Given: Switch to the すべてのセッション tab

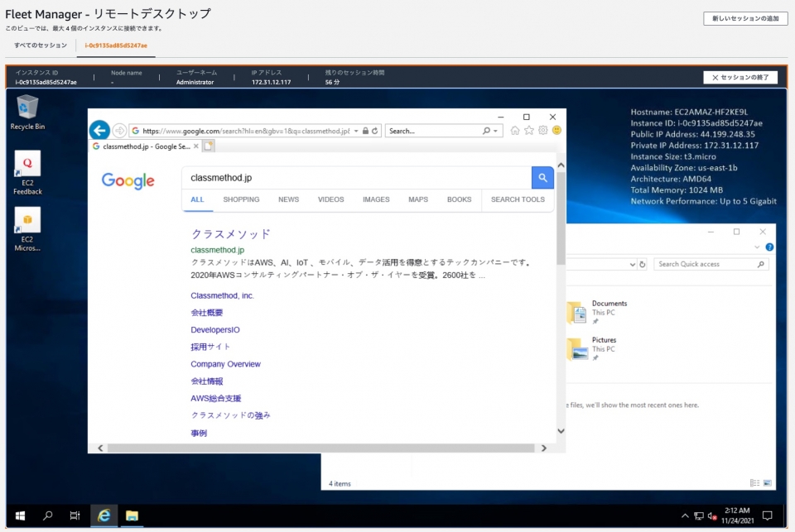Looking at the screenshot, I should (39, 46).
